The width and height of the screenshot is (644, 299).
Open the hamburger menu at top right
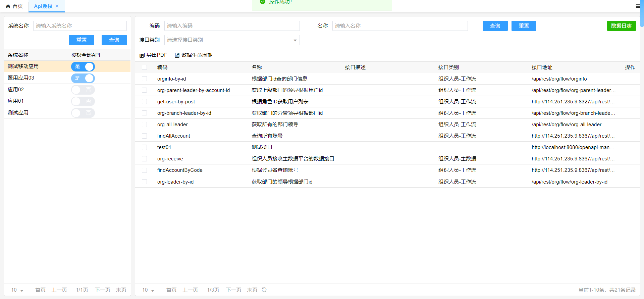pyautogui.click(x=638, y=6)
